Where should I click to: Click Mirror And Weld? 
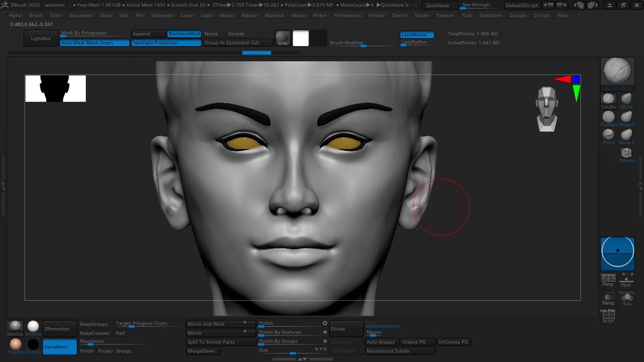pos(221,324)
